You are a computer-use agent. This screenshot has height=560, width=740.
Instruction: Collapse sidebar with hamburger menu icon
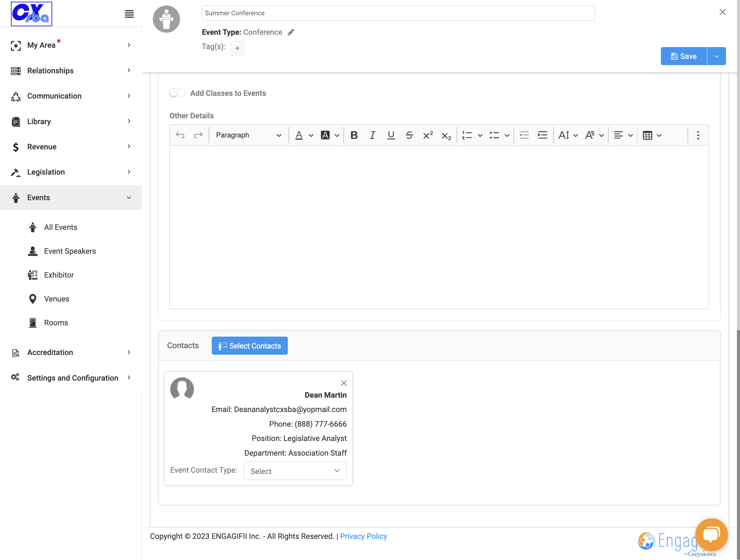coord(129,14)
